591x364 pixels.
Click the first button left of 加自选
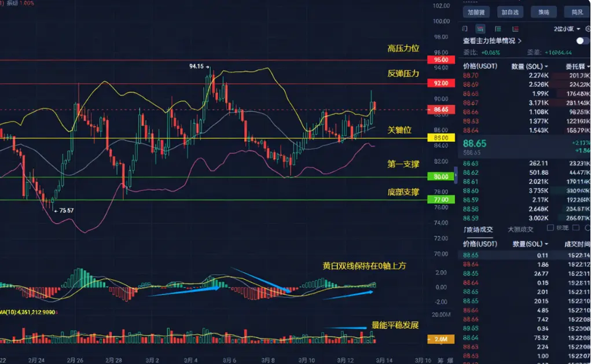click(476, 12)
